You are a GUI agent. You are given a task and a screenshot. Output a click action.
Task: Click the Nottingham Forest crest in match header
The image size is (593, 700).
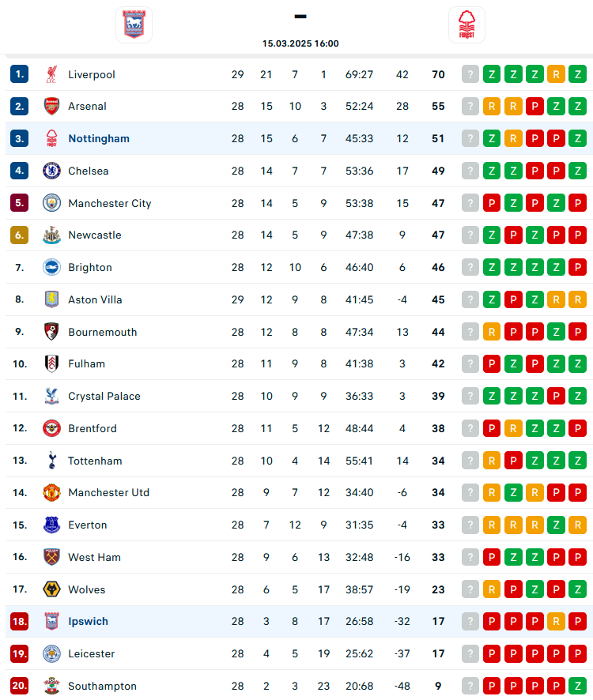pyautogui.click(x=466, y=25)
